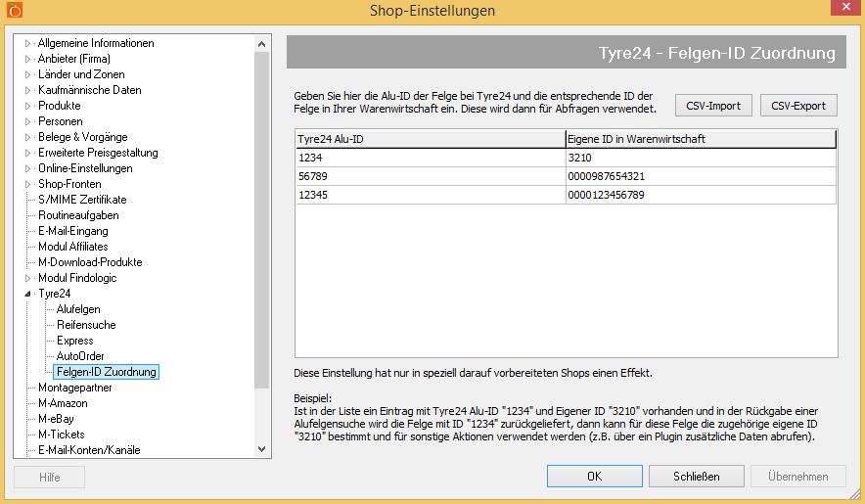Expand the Produkte node
The image size is (865, 504).
pyautogui.click(x=27, y=106)
